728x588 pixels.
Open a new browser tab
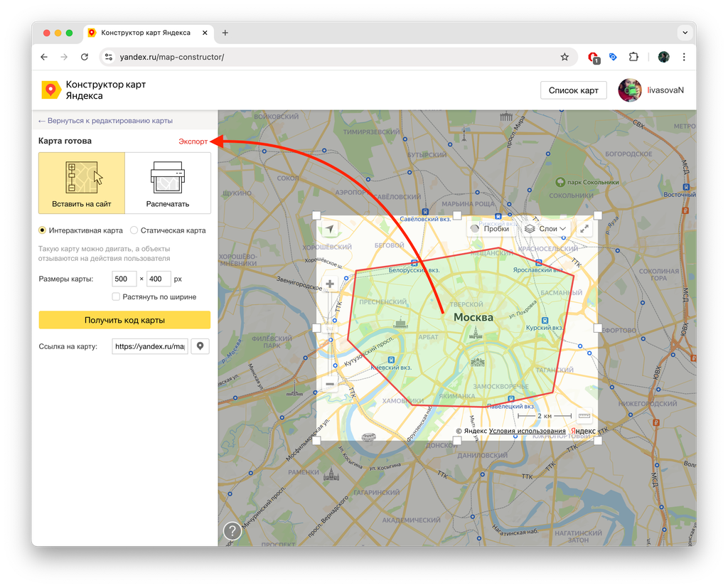pyautogui.click(x=225, y=33)
